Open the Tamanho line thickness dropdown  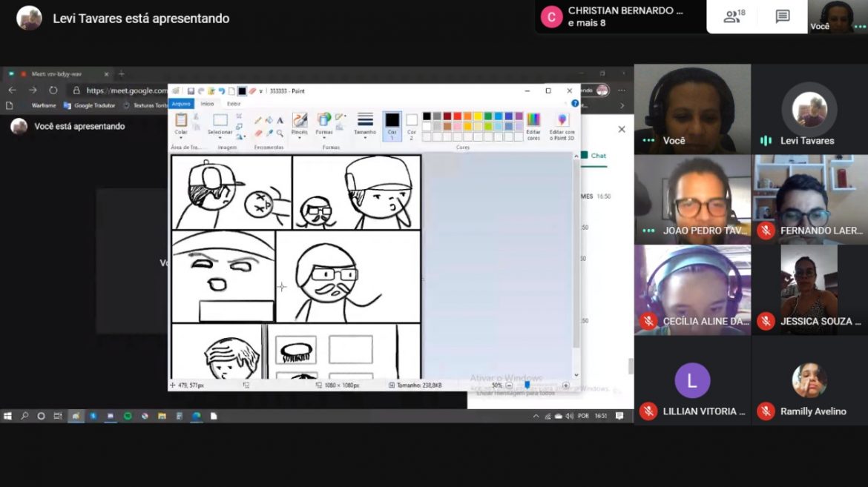[365, 125]
